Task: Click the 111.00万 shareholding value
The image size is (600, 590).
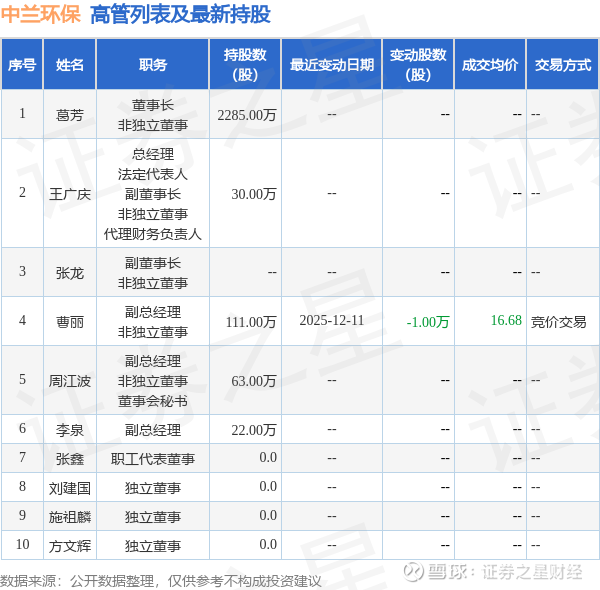Action: tap(251, 322)
